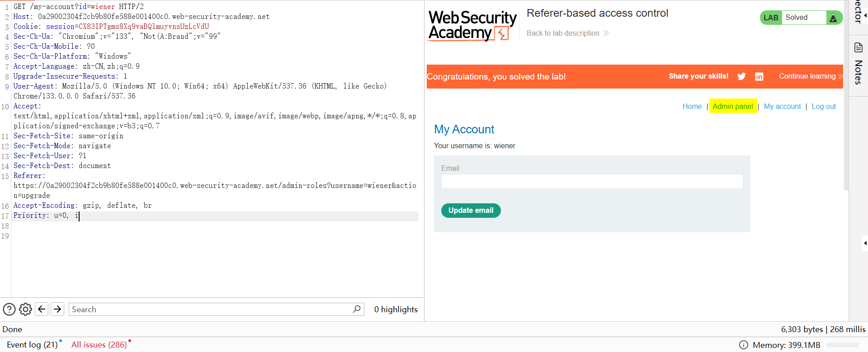This screenshot has width=868, height=352.
Task: Open the Notes side panel icon
Action: (x=858, y=47)
